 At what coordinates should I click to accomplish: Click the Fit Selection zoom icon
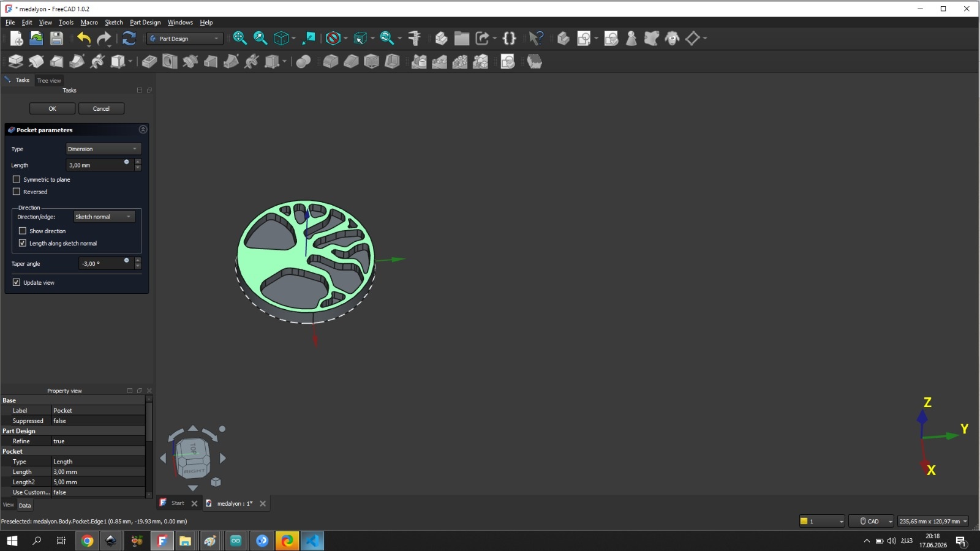point(260,39)
